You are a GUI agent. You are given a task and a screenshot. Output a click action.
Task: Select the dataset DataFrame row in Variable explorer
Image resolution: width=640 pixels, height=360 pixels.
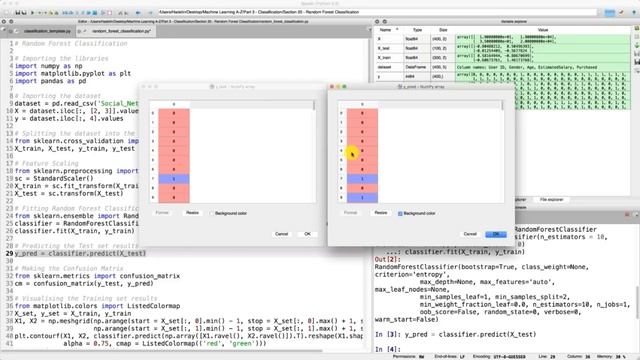pos(503,67)
